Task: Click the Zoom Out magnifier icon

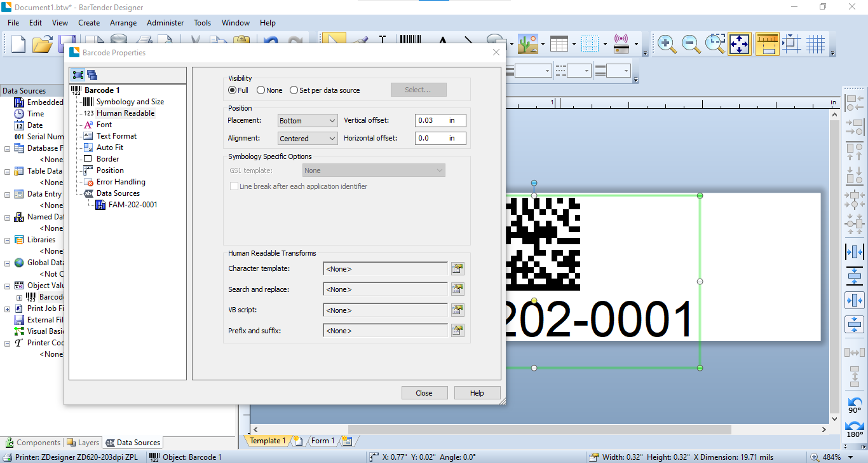Action: [691, 44]
